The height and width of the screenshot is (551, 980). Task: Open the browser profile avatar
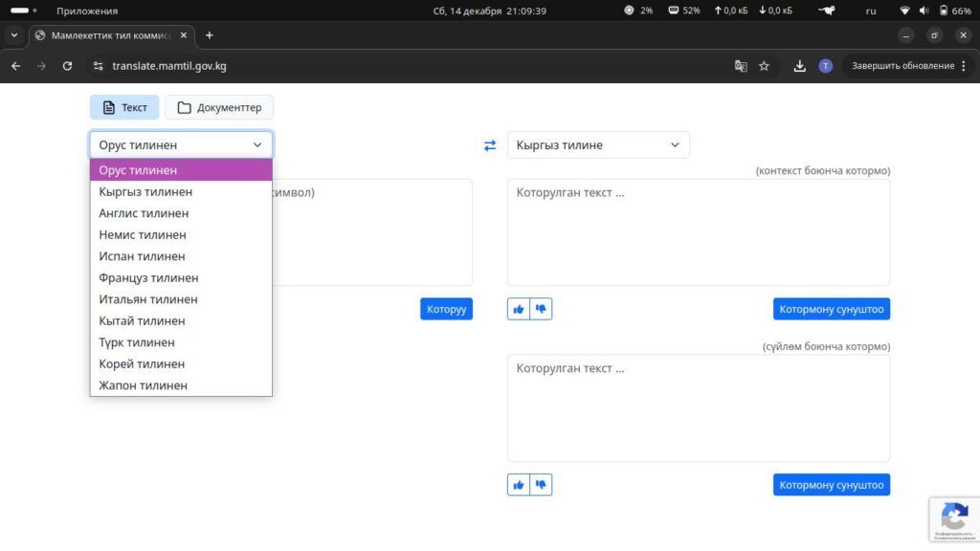(x=826, y=66)
